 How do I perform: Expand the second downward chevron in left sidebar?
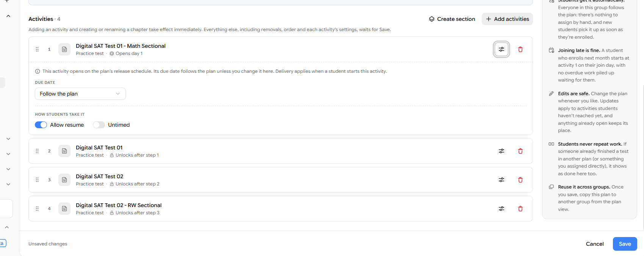click(8, 154)
